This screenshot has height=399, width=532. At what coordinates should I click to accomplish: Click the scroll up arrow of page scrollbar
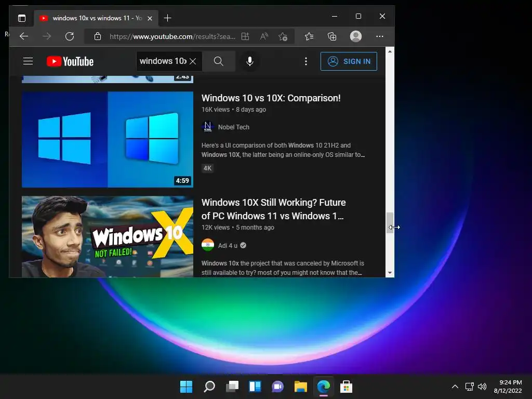(x=390, y=51)
